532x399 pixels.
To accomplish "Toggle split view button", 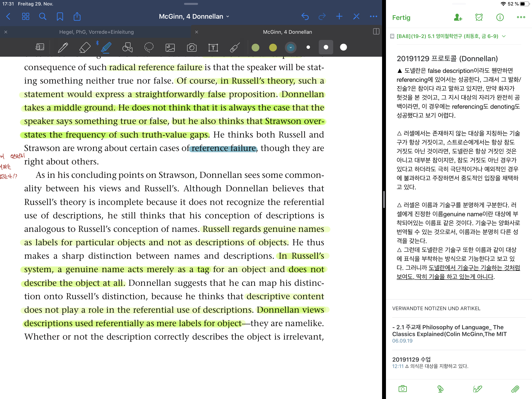I will pyautogui.click(x=376, y=32).
